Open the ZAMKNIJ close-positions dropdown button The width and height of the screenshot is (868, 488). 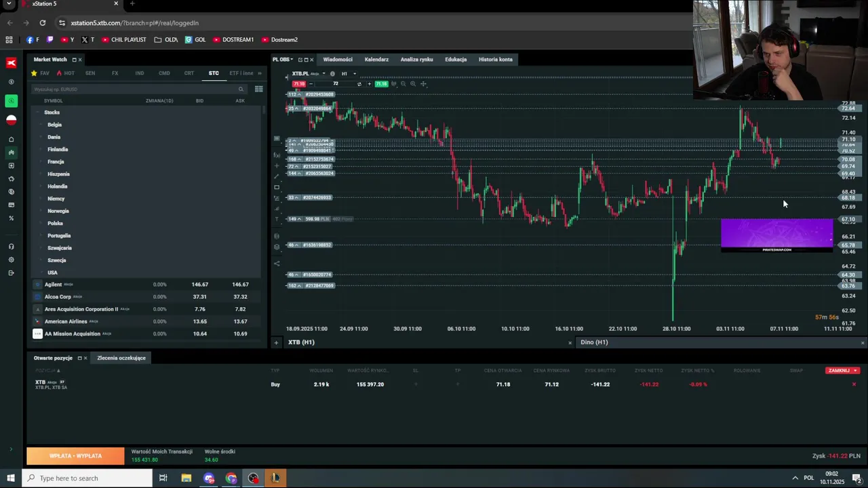pyautogui.click(x=843, y=371)
